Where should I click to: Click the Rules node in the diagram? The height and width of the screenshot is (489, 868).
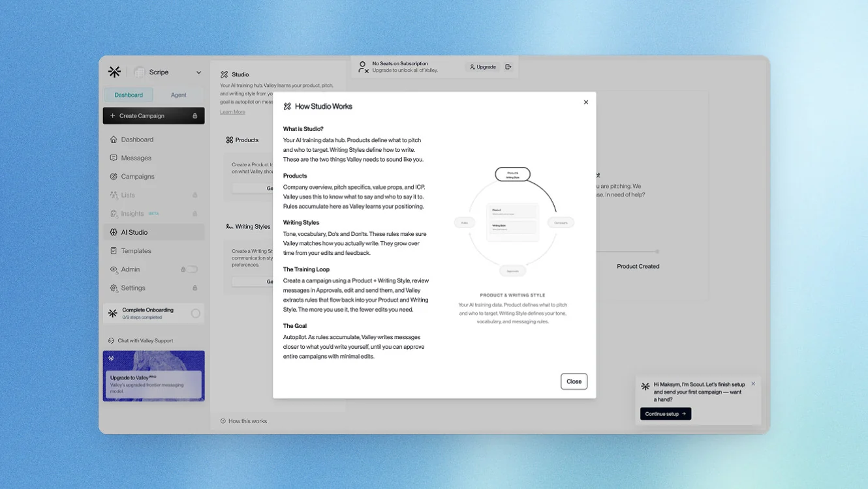coord(465,223)
